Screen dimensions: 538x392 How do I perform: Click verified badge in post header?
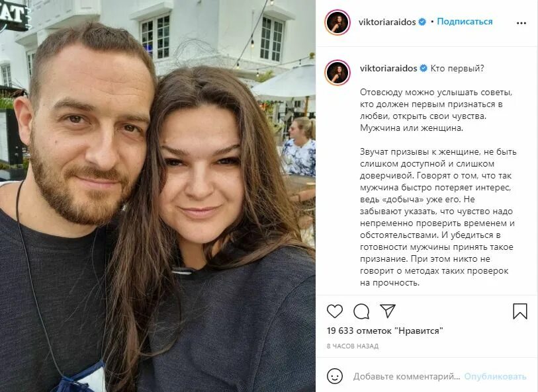coord(422,22)
